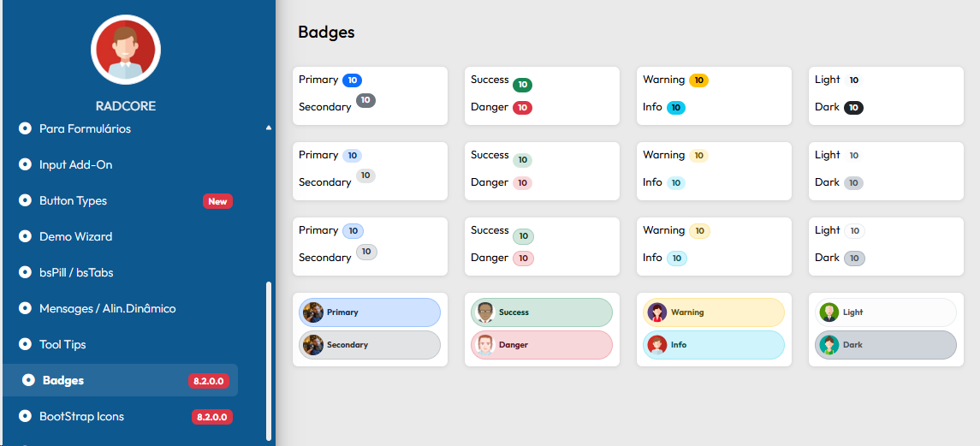Image resolution: width=980 pixels, height=446 pixels.
Task: Click the red New badge on Button Types
Action: (217, 201)
